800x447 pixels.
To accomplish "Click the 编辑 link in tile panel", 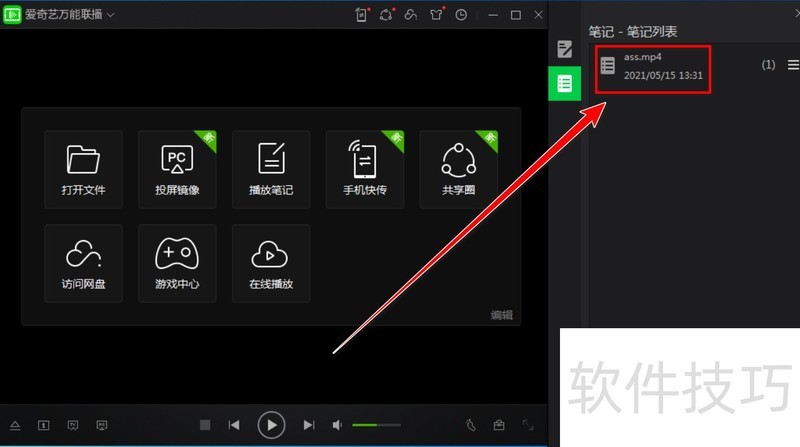I will 502,315.
